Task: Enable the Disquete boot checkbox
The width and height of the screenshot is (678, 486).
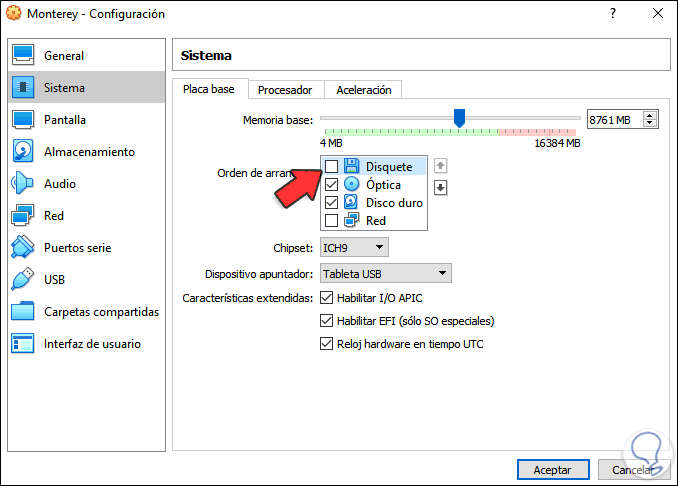Action: 332,167
